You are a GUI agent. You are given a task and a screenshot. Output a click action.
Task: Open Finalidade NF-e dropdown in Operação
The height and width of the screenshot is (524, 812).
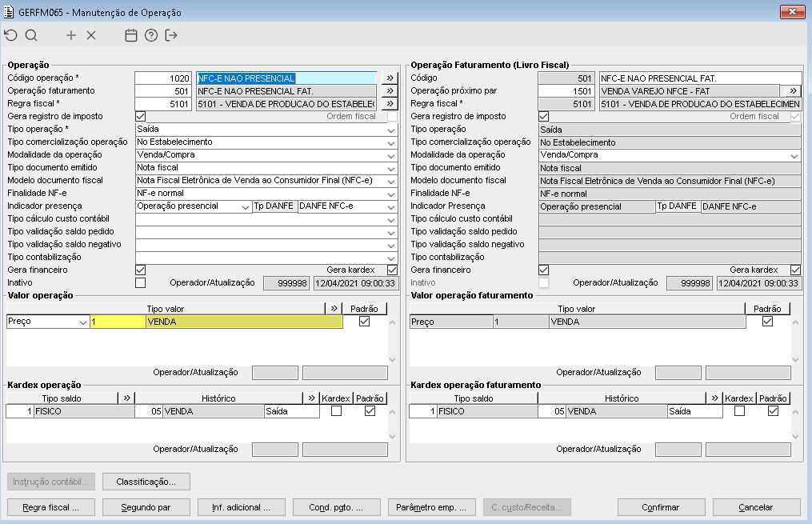pos(391,193)
